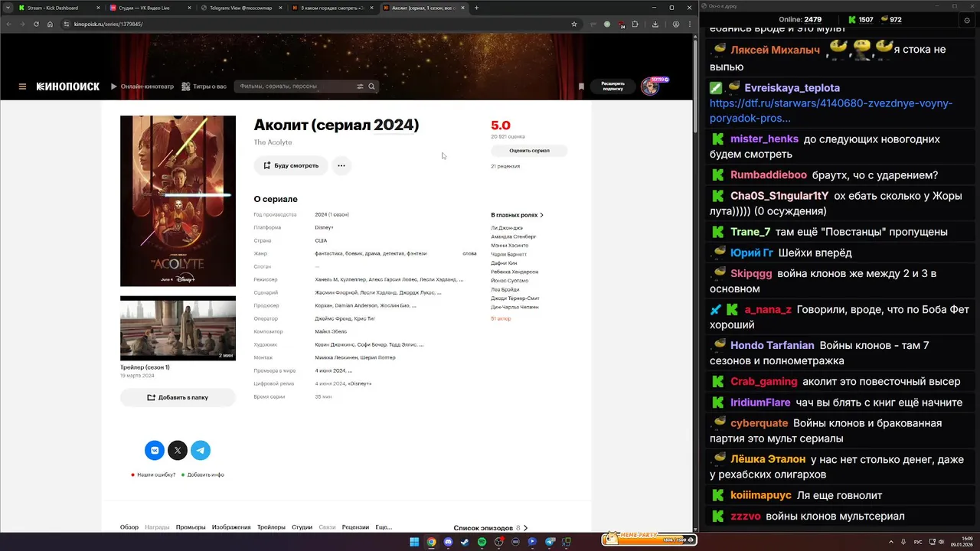Open 51 актер link
Image resolution: width=980 pixels, height=551 pixels.
pos(501,318)
